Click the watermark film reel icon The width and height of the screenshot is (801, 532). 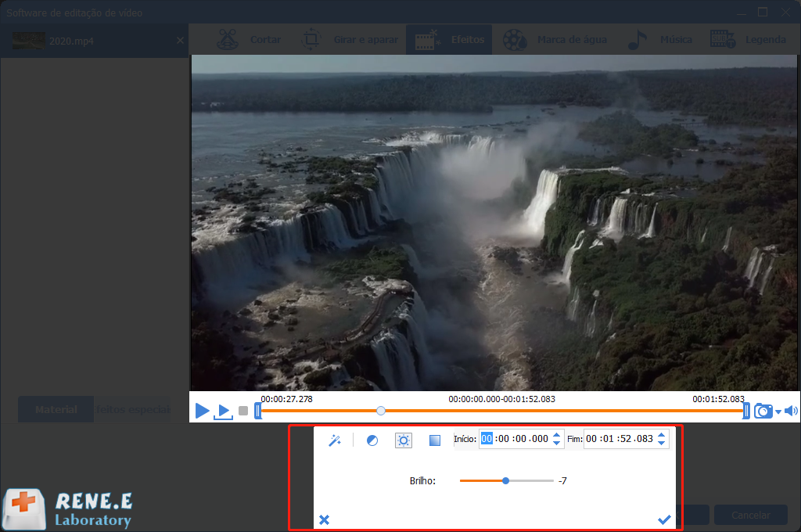tap(515, 40)
